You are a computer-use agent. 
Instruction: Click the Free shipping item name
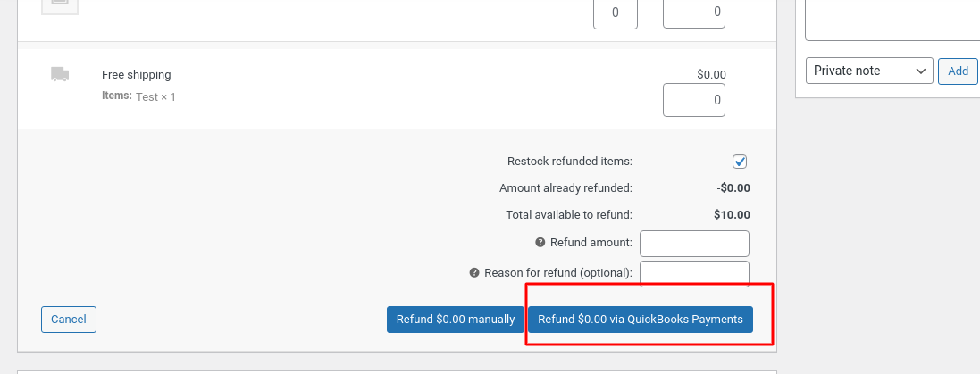[x=136, y=75]
